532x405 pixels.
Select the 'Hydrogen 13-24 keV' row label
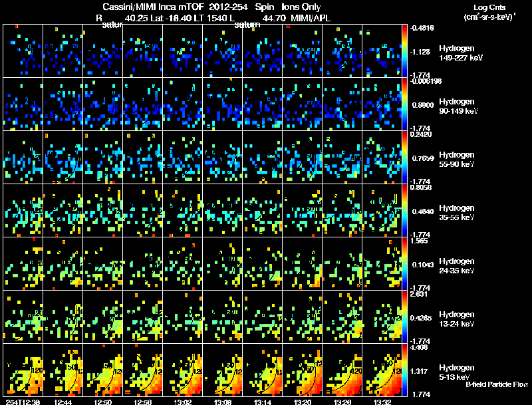pyautogui.click(x=457, y=319)
